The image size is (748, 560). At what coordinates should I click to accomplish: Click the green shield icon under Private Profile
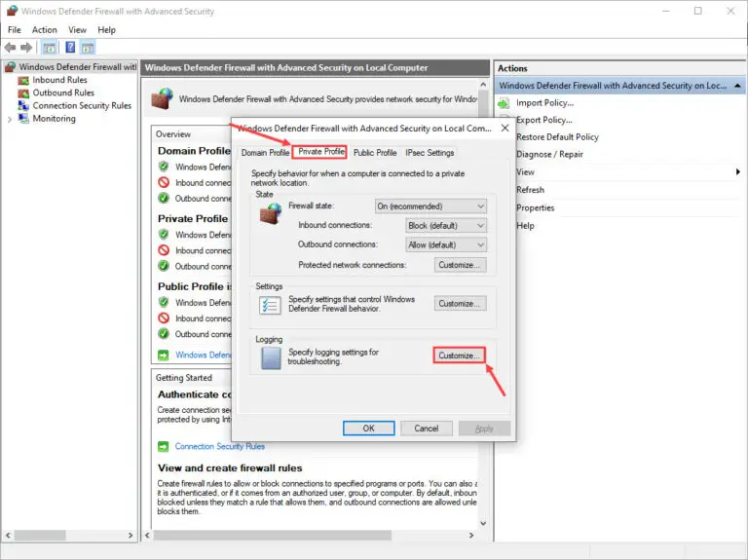(164, 234)
